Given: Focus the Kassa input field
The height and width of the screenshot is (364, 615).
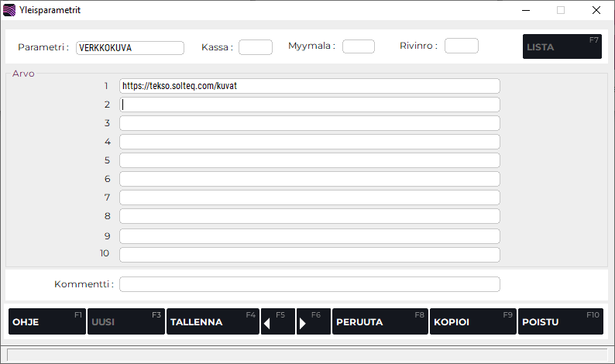Looking at the screenshot, I should [x=255, y=47].
